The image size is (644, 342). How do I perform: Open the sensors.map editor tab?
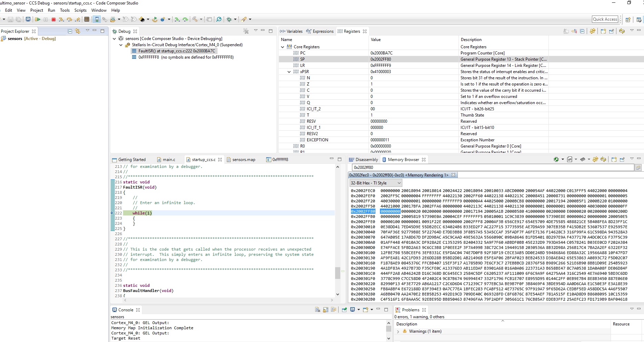point(241,160)
